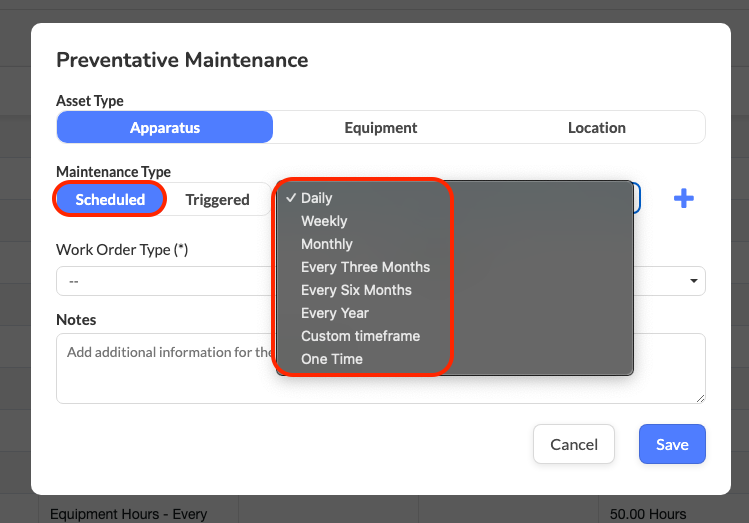Pick Daily from the frequency list
The width and height of the screenshot is (749, 523).
[317, 198]
